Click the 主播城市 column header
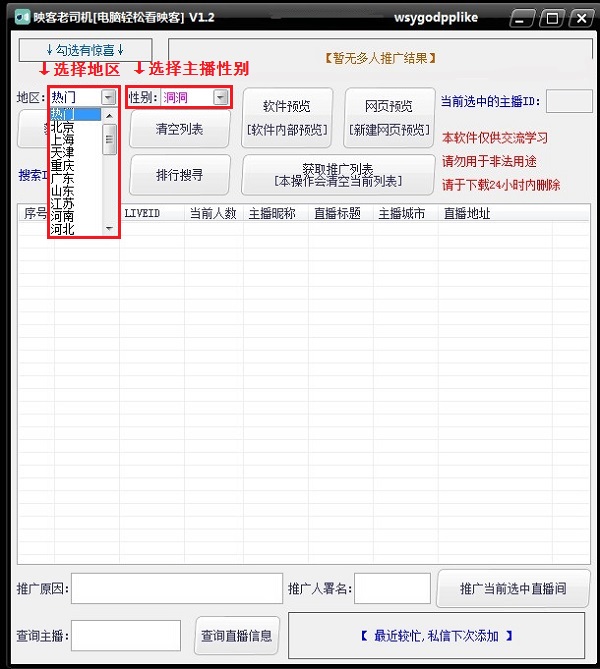The width and height of the screenshot is (600, 669). (x=406, y=213)
